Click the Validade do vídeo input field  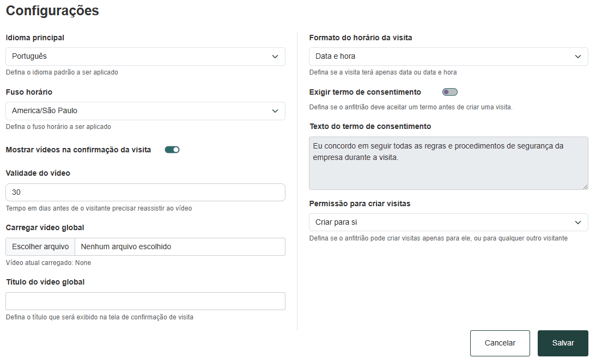click(x=145, y=192)
